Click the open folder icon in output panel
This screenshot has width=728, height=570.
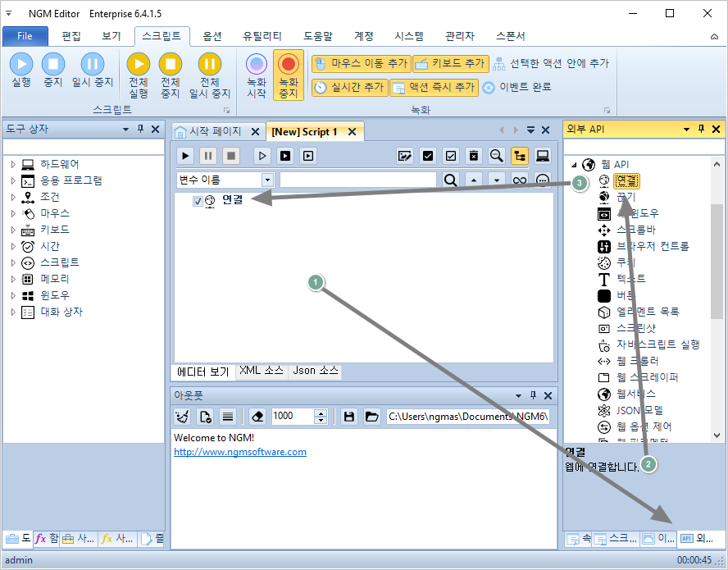(x=371, y=417)
